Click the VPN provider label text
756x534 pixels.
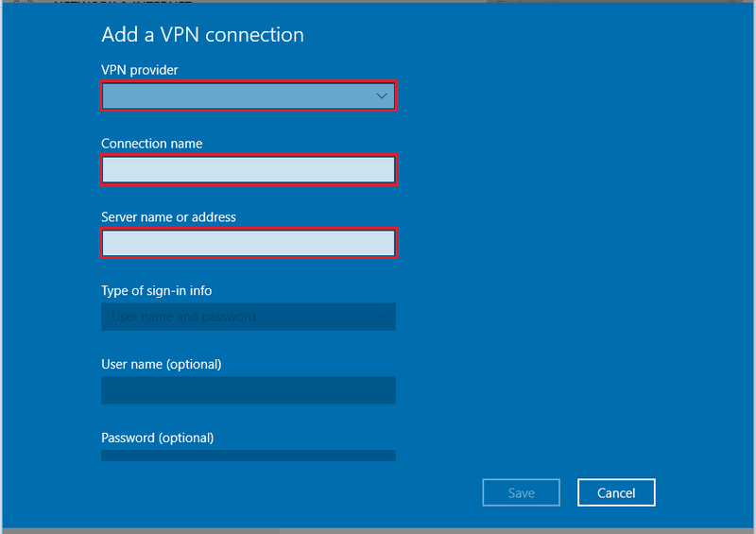point(139,70)
